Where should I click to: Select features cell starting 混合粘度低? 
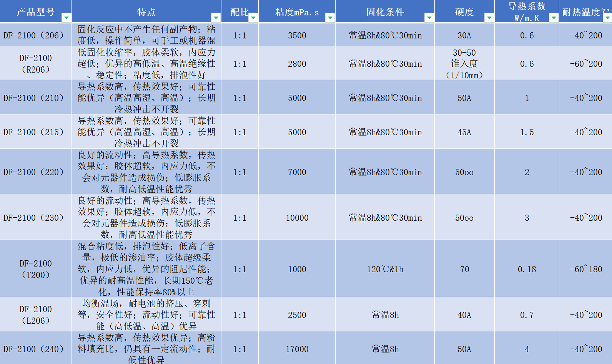[x=146, y=269]
